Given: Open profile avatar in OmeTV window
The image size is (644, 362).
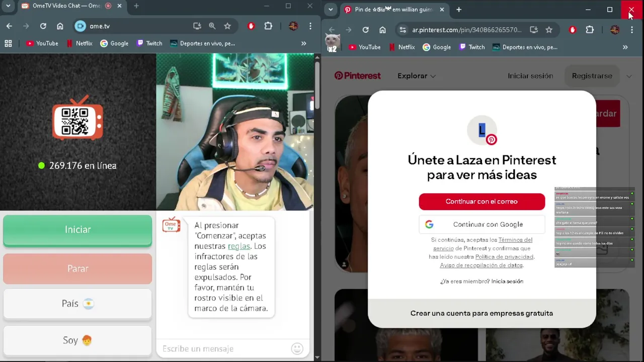Looking at the screenshot, I should tap(293, 26).
